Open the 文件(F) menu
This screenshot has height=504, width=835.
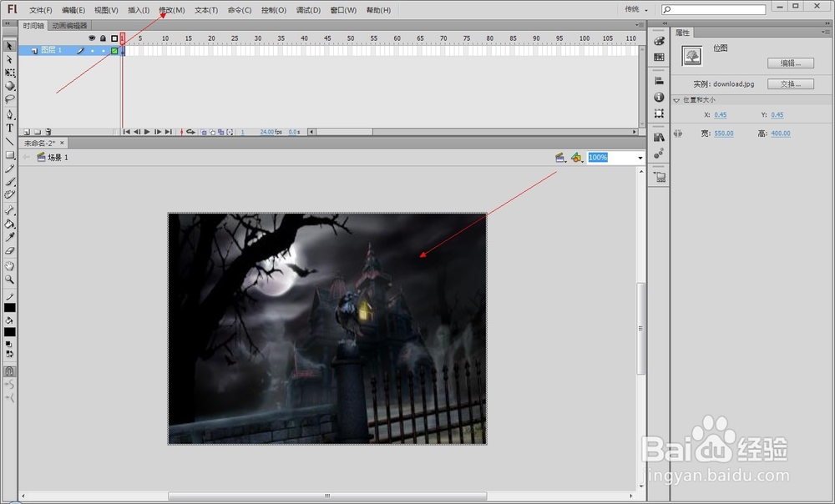coord(40,10)
